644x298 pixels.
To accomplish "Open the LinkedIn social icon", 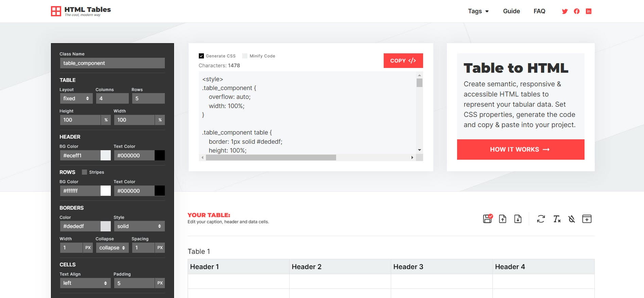I will pyautogui.click(x=589, y=11).
